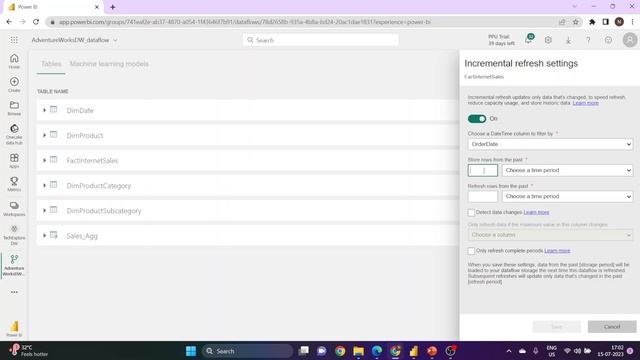Viewport: 640px width, 360px height.
Task: Open Apps from the left sidebar
Action: coord(14,160)
